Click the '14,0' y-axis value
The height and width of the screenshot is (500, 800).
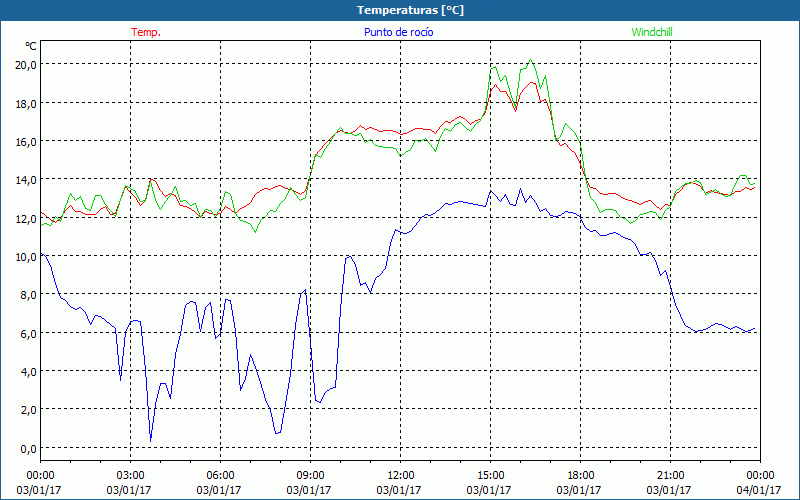(x=26, y=180)
